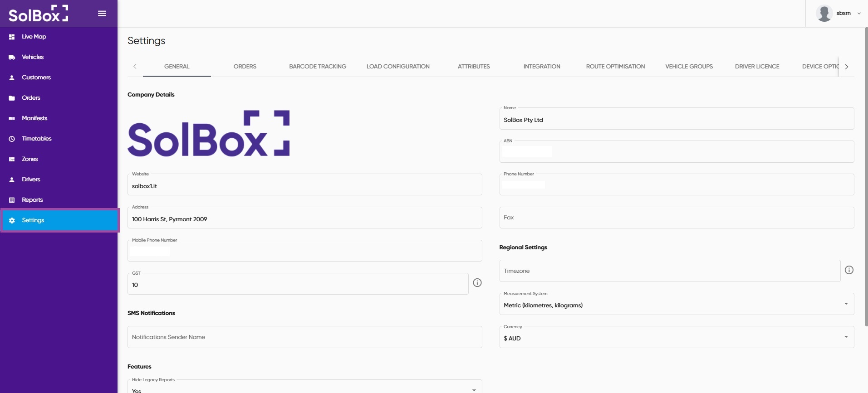Open Drivers in the sidebar
Viewport: 868px width, 393px height.
pyautogui.click(x=59, y=180)
